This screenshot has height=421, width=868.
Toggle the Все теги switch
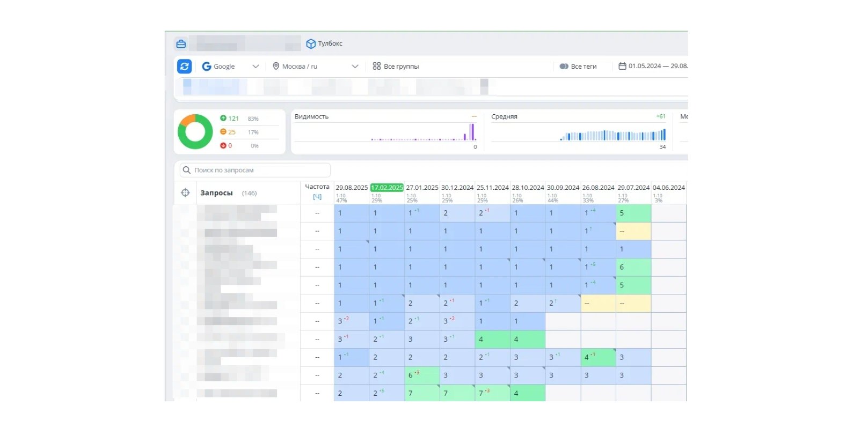pyautogui.click(x=564, y=67)
